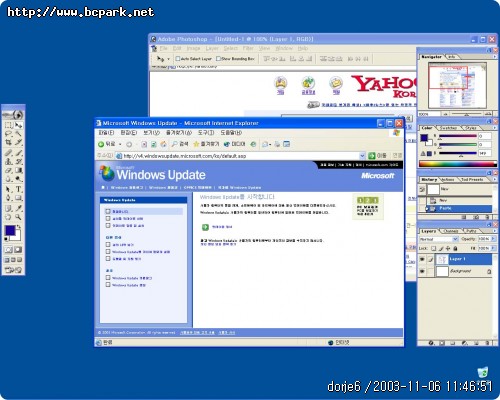Open the Recycle Bin on desktop
The width and height of the screenshot is (500, 400).
click(x=483, y=372)
